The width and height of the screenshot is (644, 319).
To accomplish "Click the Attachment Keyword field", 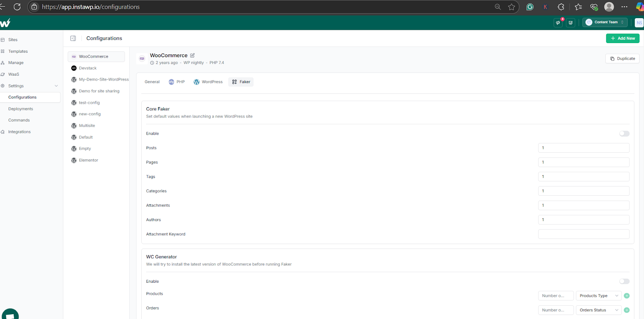I will coord(584,234).
